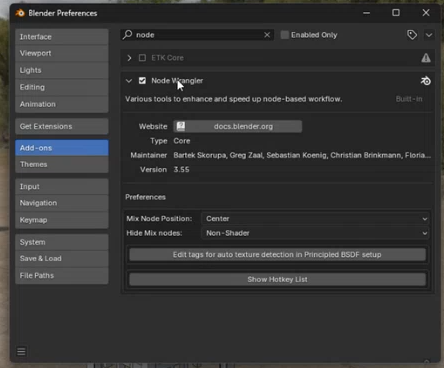Click the Show Hotkey List button
This screenshot has width=444, height=368.
pos(277,279)
